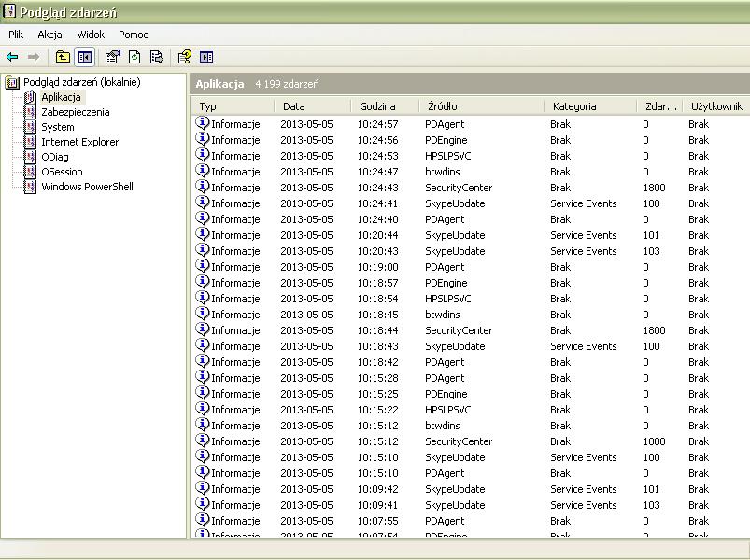Open the Akcja menu
The image size is (750, 560).
coord(50,35)
